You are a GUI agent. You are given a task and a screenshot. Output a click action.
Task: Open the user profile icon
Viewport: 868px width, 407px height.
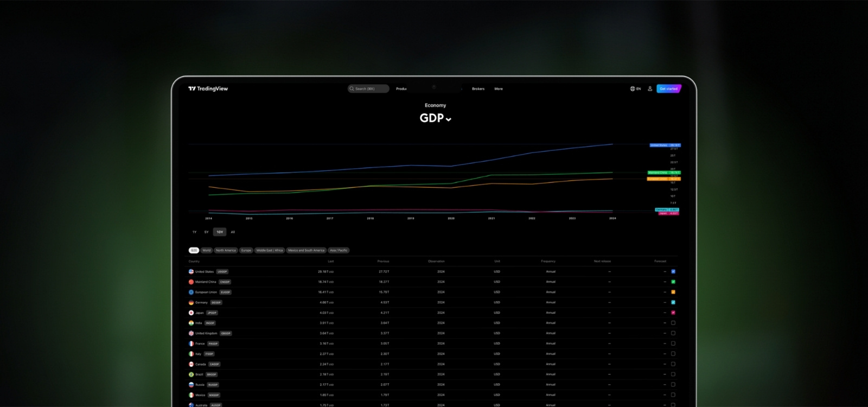coord(650,88)
